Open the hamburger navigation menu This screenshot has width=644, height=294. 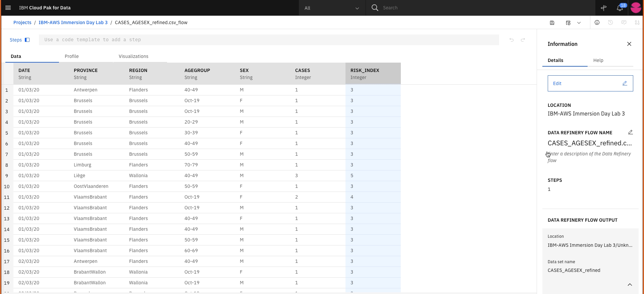tap(8, 8)
